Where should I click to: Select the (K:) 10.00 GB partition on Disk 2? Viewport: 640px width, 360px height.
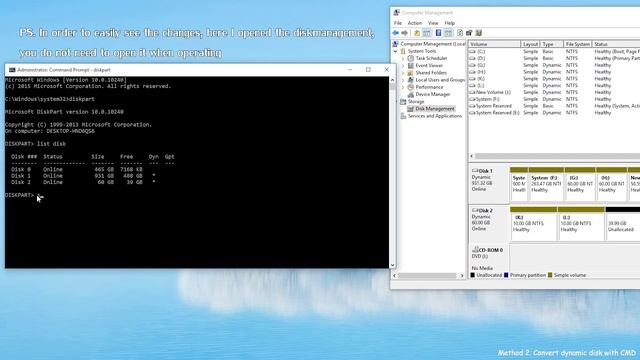(533, 224)
